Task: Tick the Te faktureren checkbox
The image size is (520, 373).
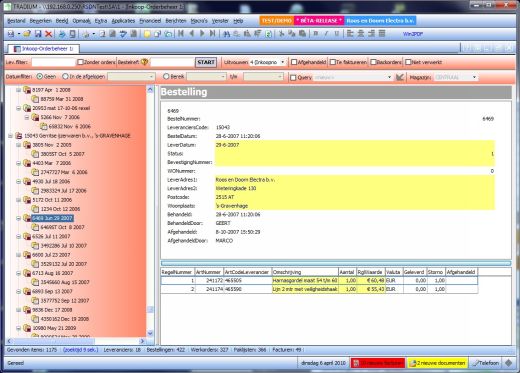Action: [x=333, y=62]
